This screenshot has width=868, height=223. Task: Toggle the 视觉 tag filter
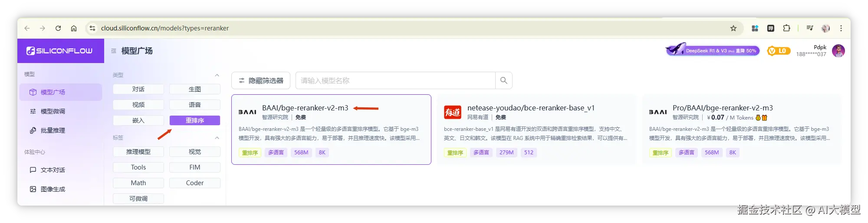pos(195,152)
